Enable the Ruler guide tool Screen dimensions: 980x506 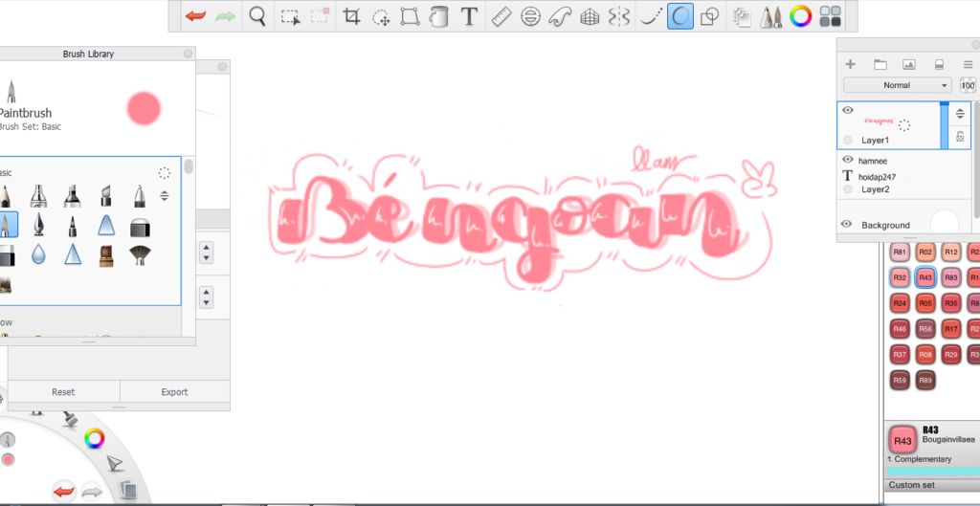point(501,17)
